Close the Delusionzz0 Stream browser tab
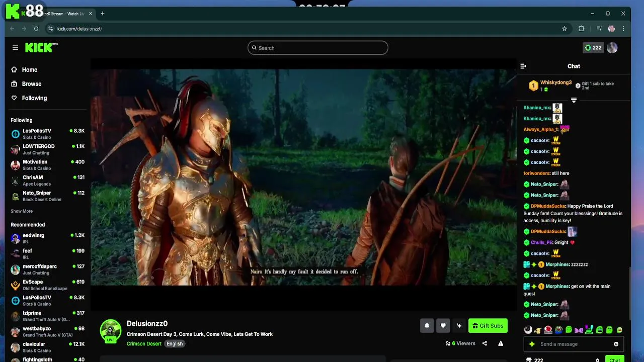 click(x=91, y=14)
